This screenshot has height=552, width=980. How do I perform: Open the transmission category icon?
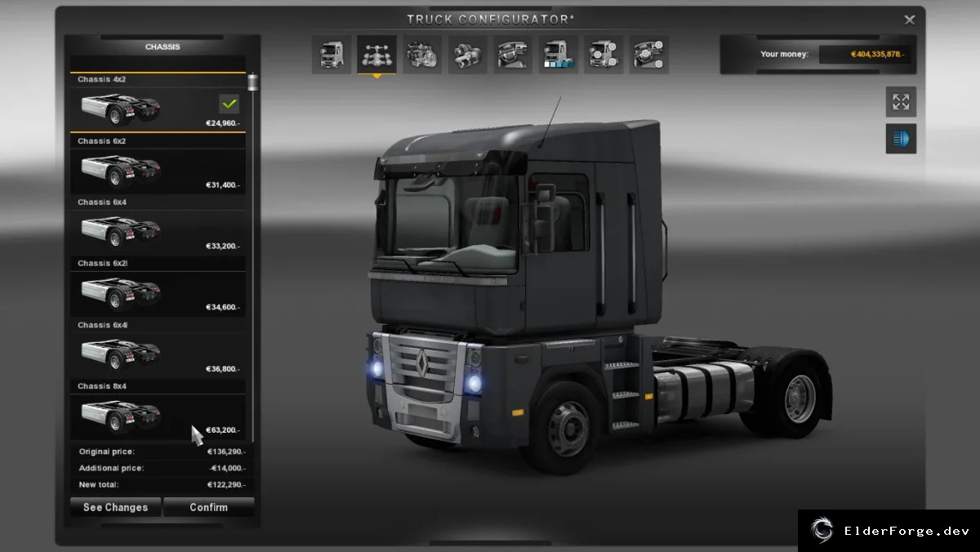tap(468, 55)
